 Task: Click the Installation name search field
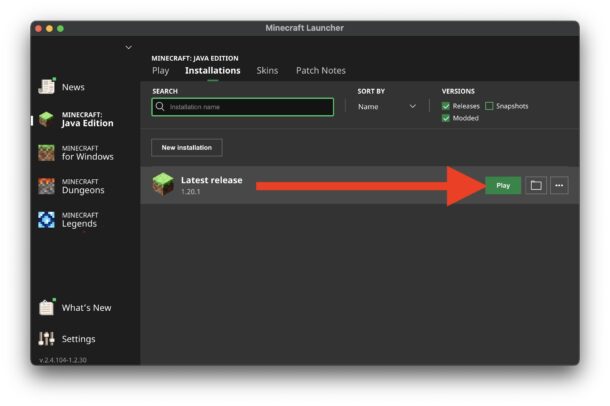[x=243, y=106]
